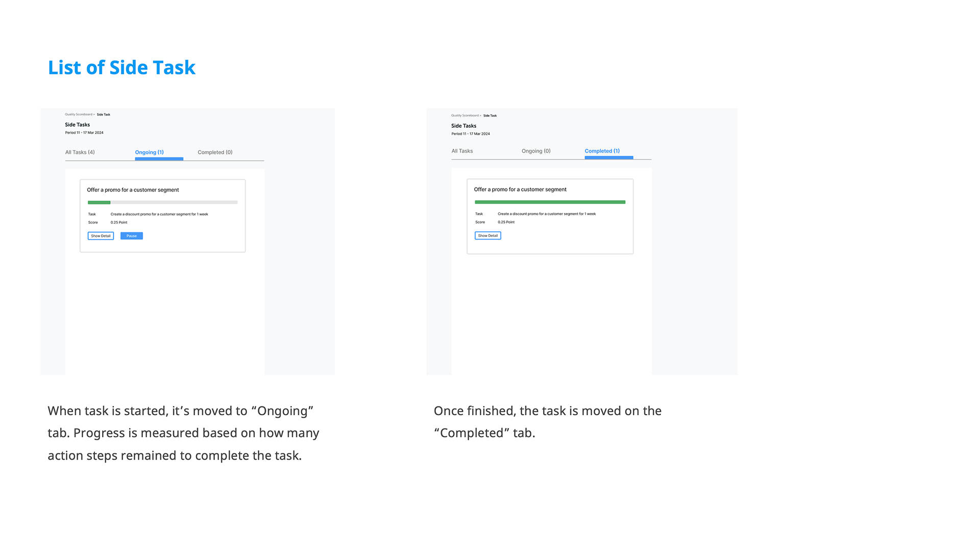Click Show Detail under the full progress bar
Image resolution: width=980 pixels, height=550 pixels.
click(x=487, y=235)
